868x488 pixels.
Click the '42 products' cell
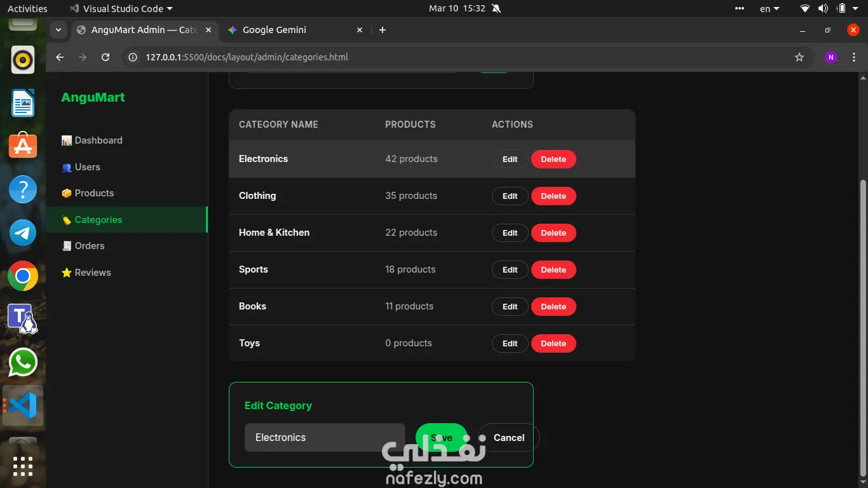(x=411, y=159)
